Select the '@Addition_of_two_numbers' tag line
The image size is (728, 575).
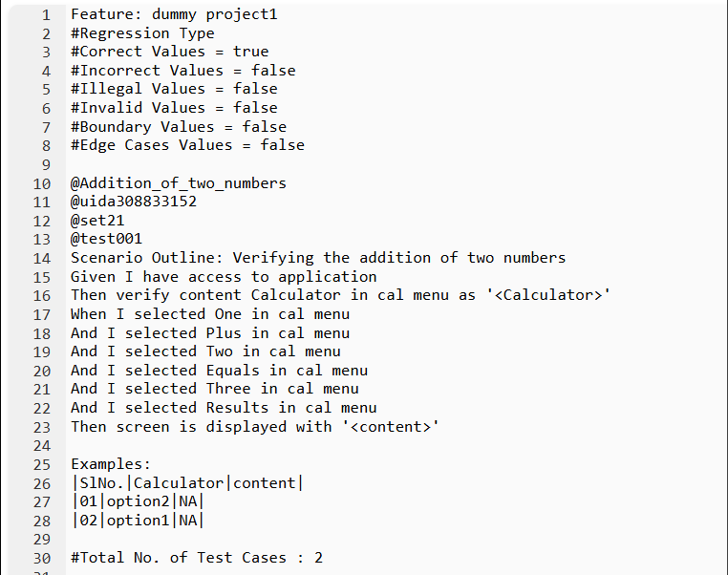179,183
